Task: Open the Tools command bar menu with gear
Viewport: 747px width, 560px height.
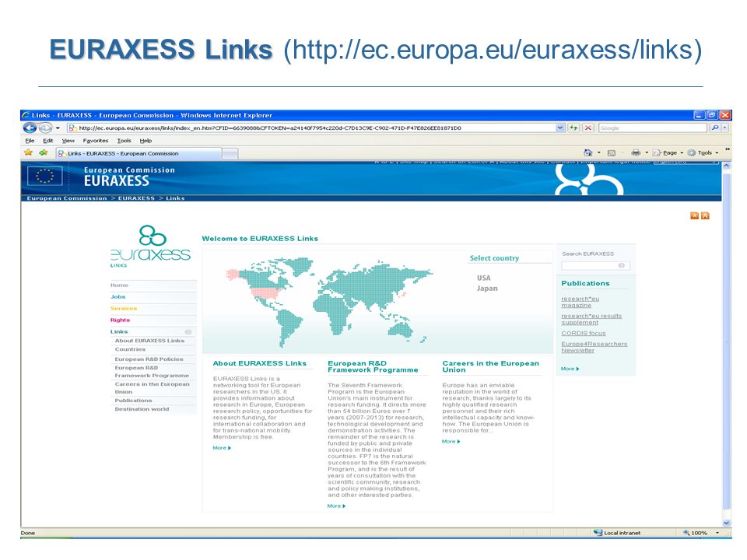Action: point(703,153)
